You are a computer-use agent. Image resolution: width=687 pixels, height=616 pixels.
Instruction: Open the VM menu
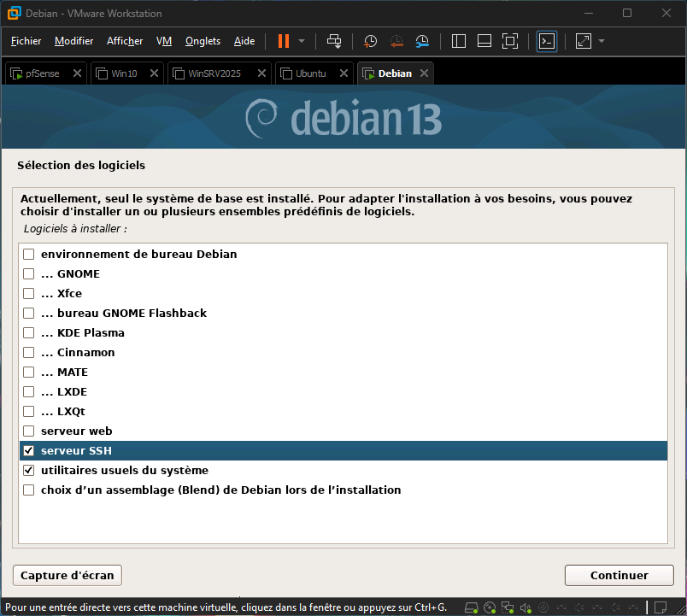click(x=164, y=41)
